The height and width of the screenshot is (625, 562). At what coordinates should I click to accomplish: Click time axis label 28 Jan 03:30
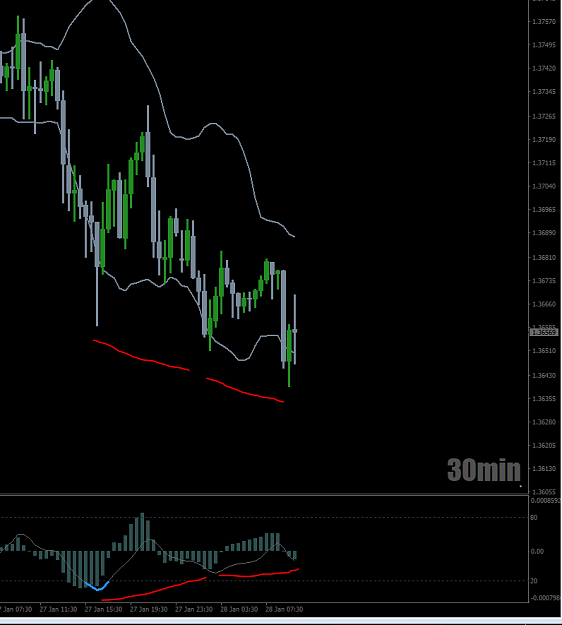tap(239, 609)
